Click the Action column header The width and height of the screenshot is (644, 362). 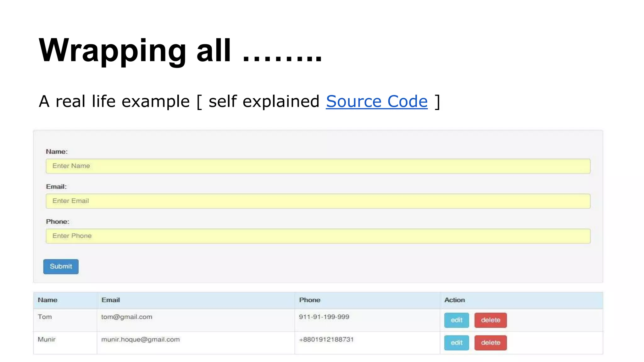point(454,300)
